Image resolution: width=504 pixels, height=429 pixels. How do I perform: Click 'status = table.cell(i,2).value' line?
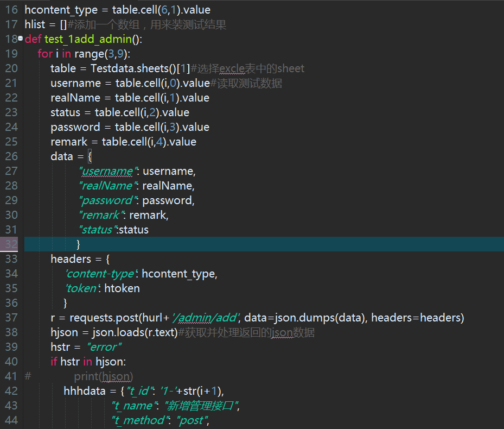120,112
